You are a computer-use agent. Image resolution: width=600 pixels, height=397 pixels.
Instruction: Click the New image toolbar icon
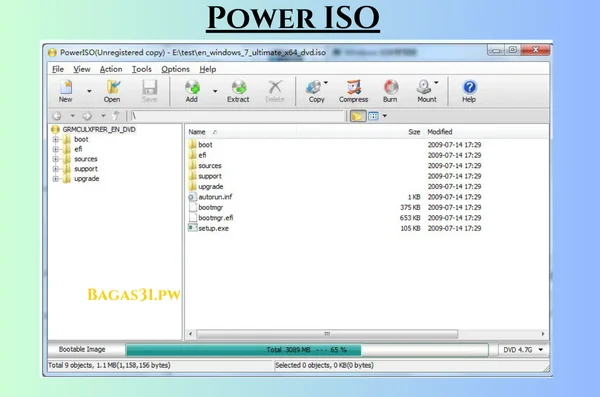66,91
